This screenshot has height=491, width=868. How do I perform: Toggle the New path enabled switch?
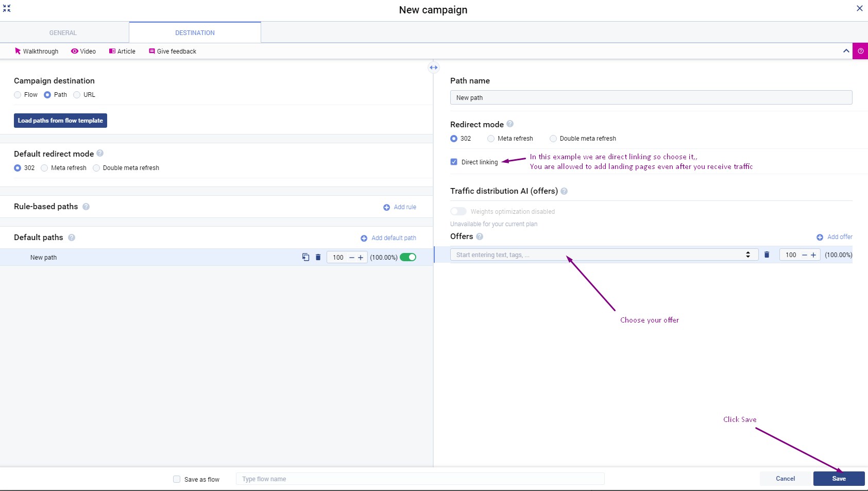[x=408, y=257]
